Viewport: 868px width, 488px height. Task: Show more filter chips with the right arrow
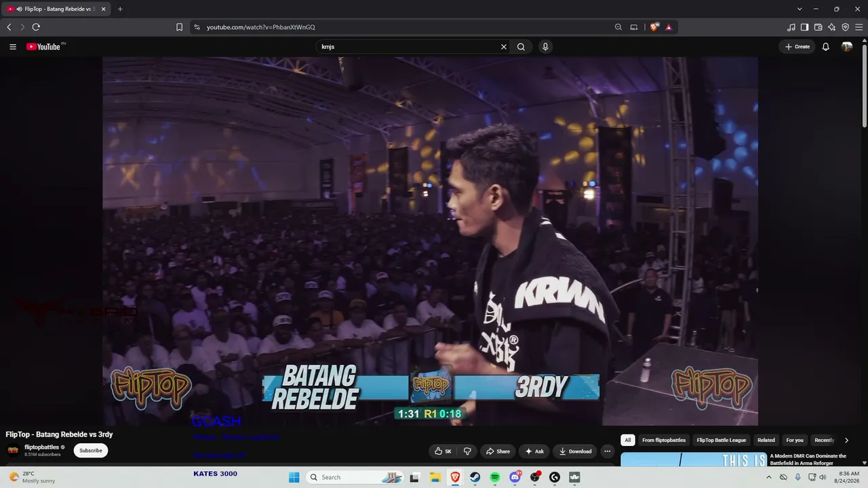click(x=846, y=440)
